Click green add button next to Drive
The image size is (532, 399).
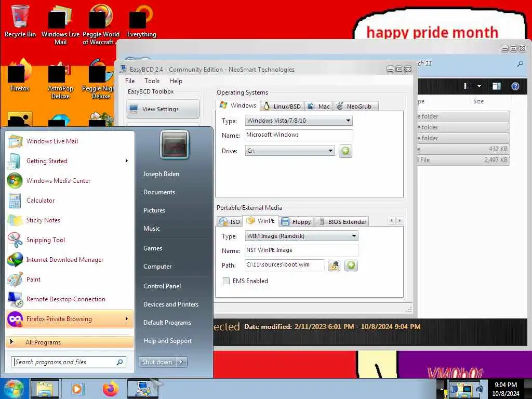click(345, 151)
